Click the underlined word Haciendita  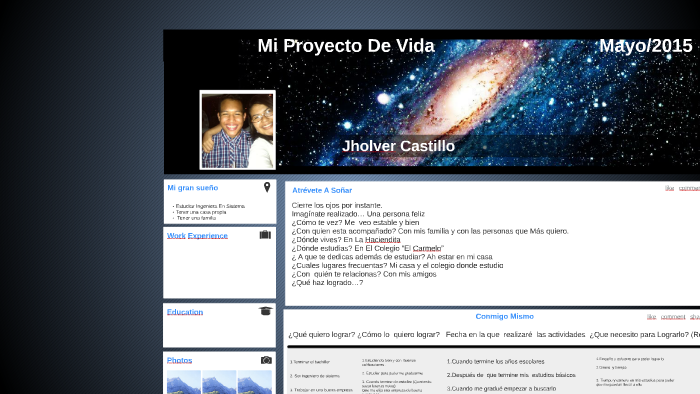point(383,240)
